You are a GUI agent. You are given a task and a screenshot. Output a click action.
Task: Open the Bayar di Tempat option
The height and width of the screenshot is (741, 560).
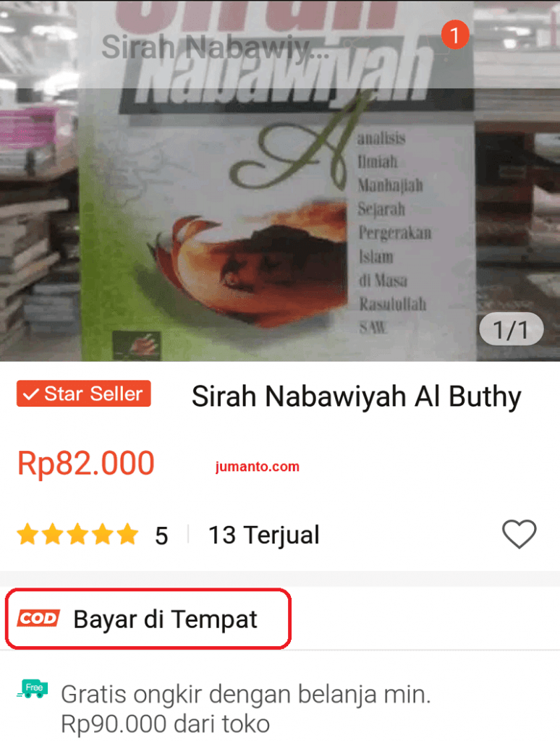[148, 619]
